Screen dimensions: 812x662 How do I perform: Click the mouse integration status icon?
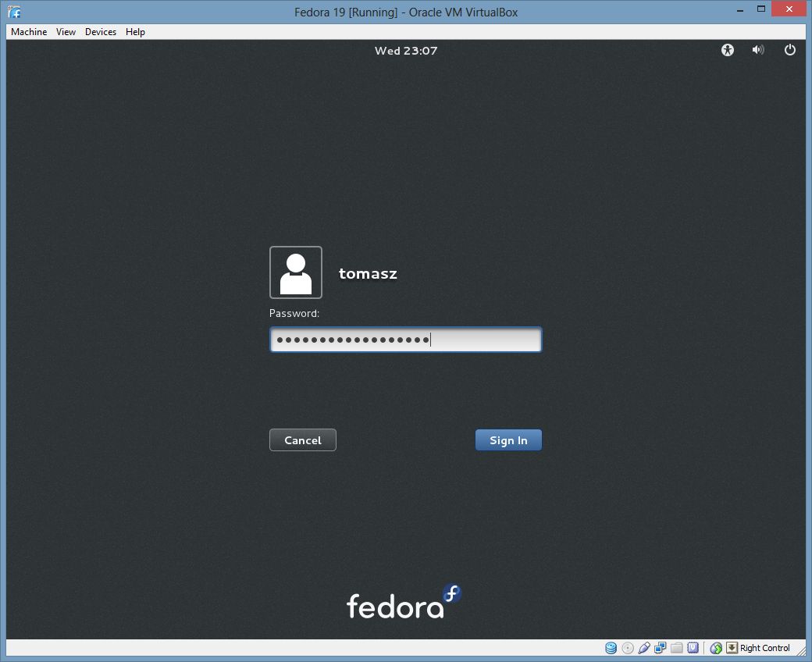[716, 648]
